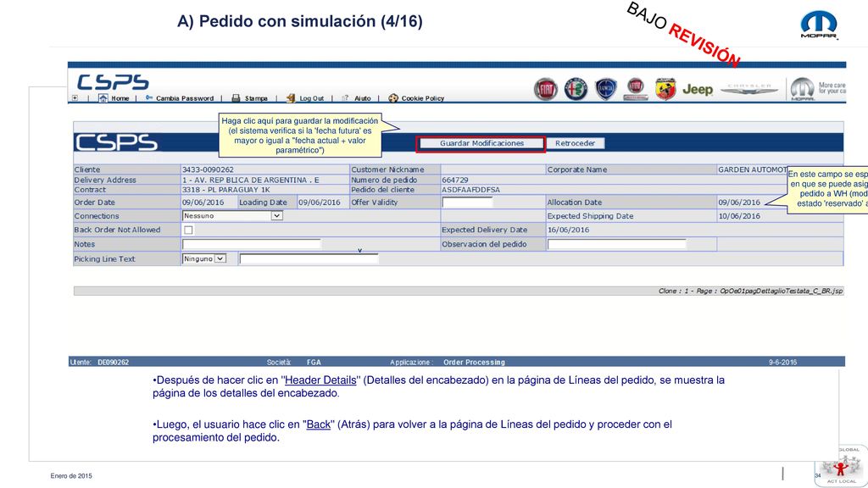Screen dimensions: 868x488
Task: Click the Home house icon
Action: pyautogui.click(x=103, y=98)
